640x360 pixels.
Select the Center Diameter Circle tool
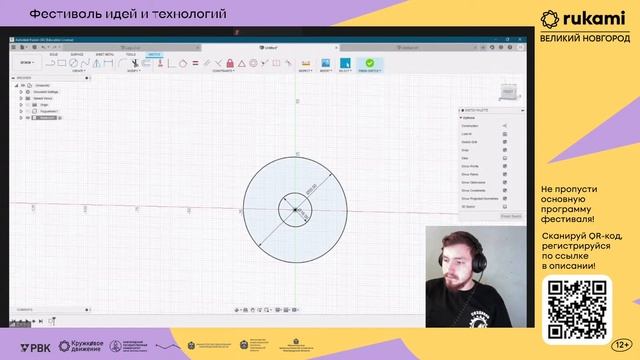pos(73,63)
